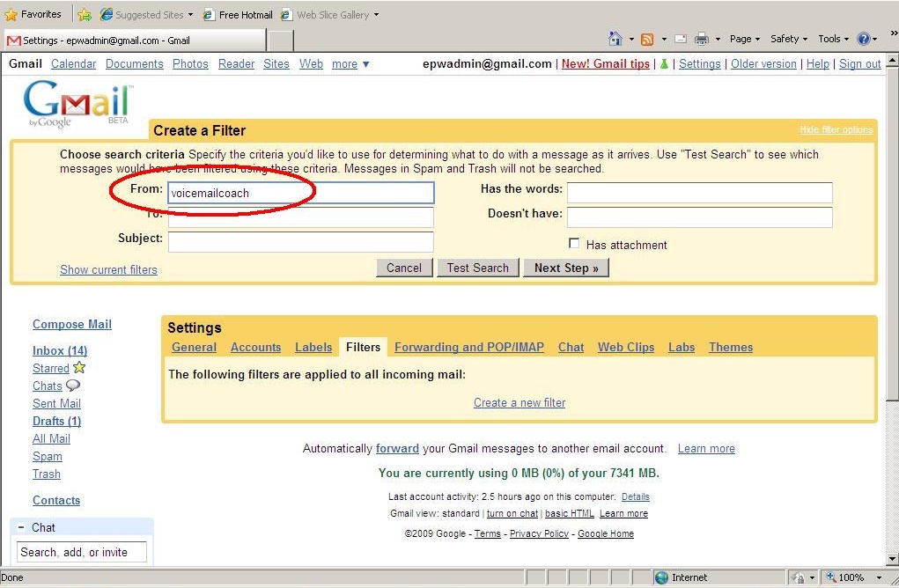Switch to the Labels settings tab

tap(313, 347)
